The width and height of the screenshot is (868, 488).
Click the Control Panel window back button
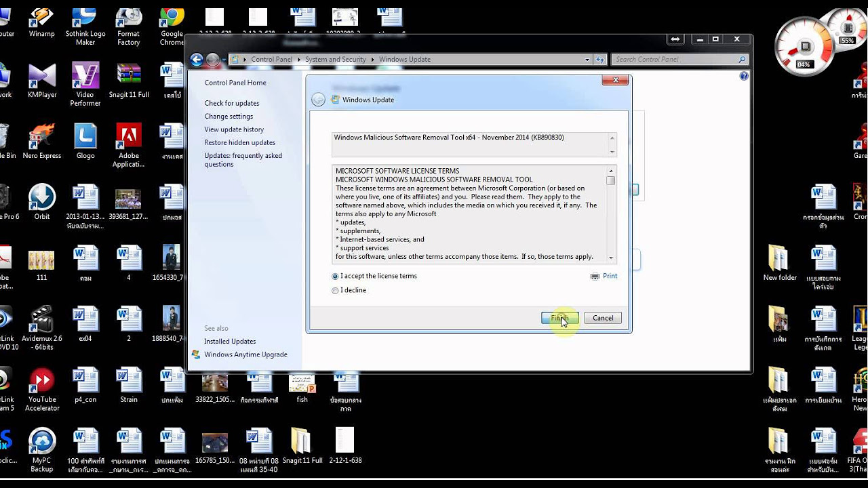click(x=197, y=60)
